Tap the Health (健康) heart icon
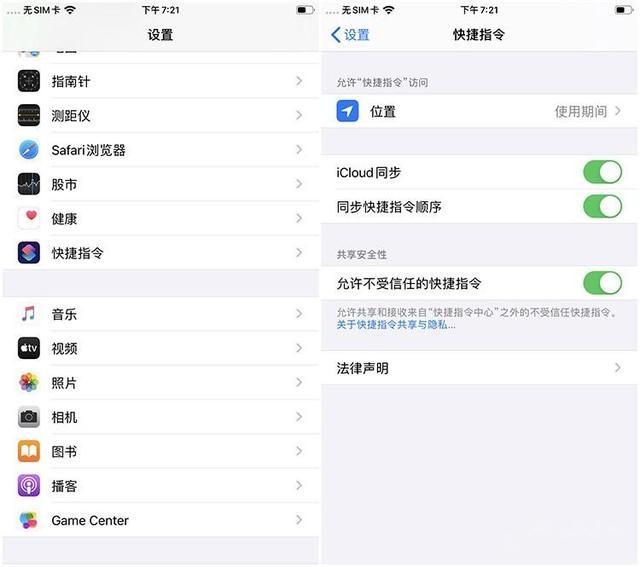 29,218
